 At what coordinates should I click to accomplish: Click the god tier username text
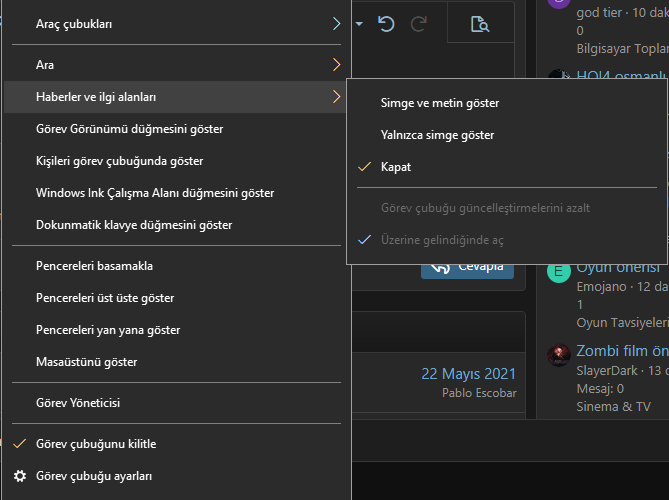599,13
